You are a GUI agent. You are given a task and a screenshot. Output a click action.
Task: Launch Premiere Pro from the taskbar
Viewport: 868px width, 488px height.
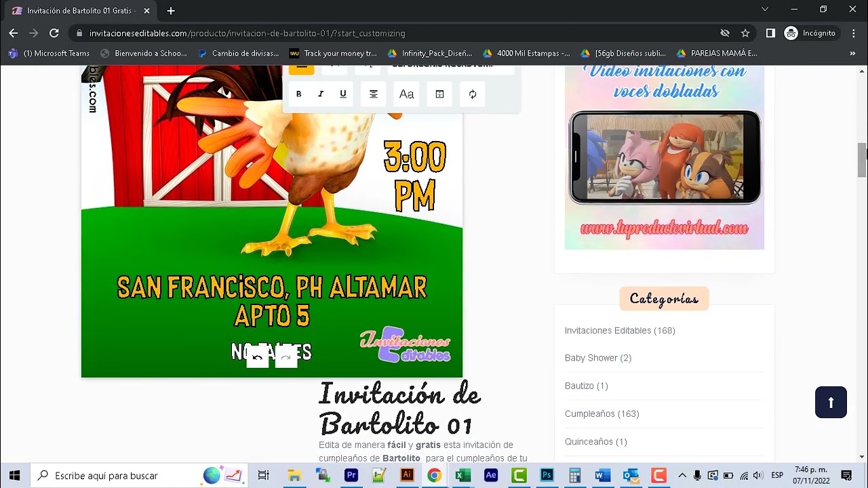tap(351, 475)
